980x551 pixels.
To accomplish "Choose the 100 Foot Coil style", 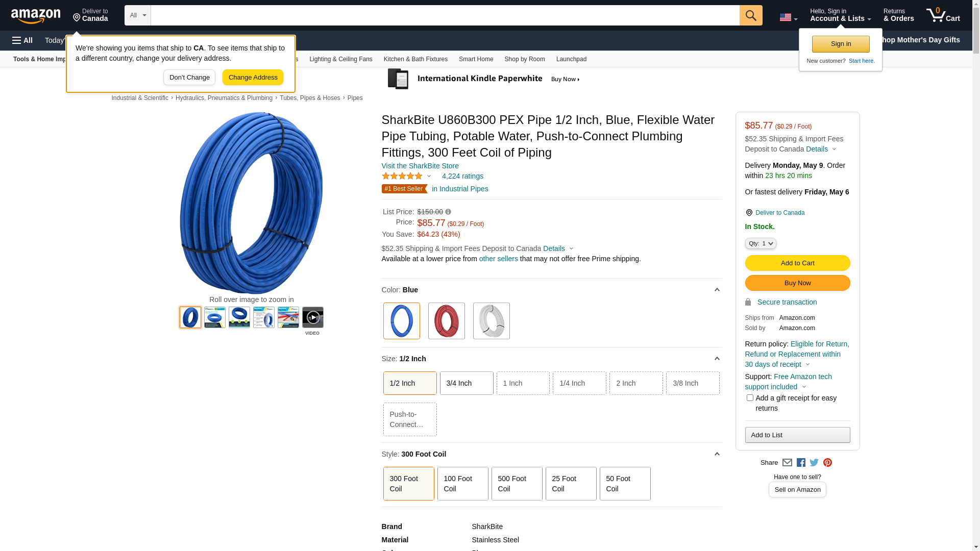I will tap(462, 484).
